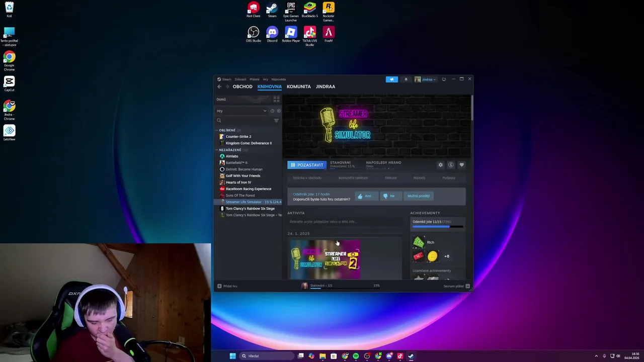The width and height of the screenshot is (644, 362).
Task: Open Spotify from taskbar
Action: point(356,356)
